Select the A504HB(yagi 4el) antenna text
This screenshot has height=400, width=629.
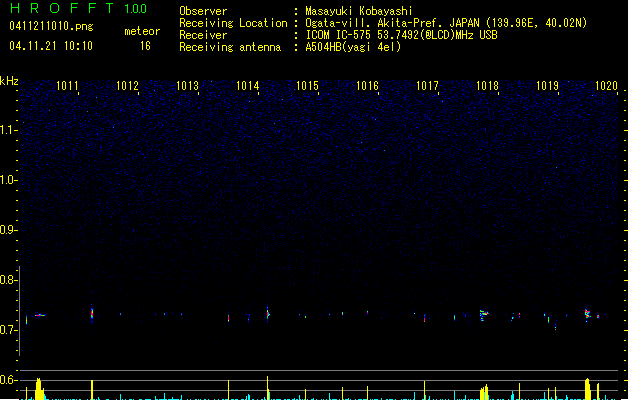pyautogui.click(x=353, y=47)
